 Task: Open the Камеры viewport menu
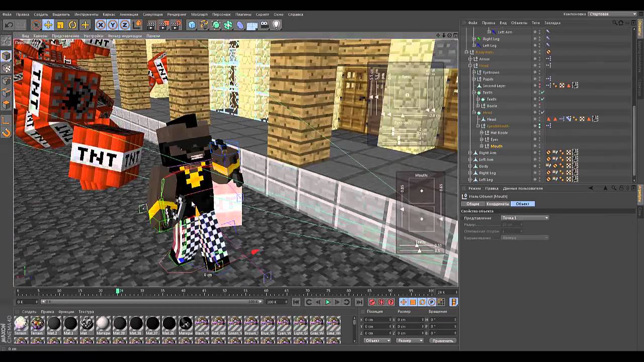tap(40, 36)
